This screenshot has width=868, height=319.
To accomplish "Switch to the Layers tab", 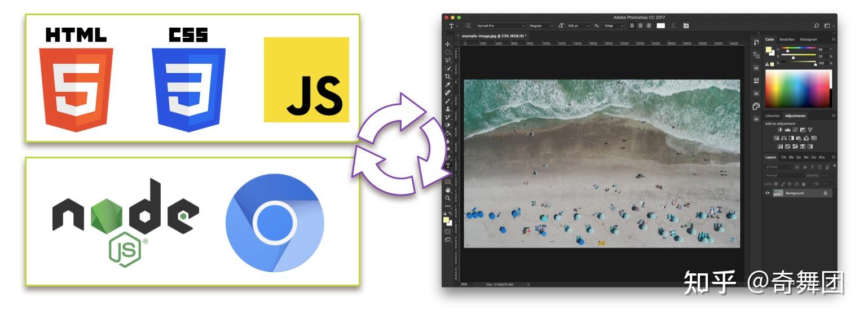I will coord(770,157).
